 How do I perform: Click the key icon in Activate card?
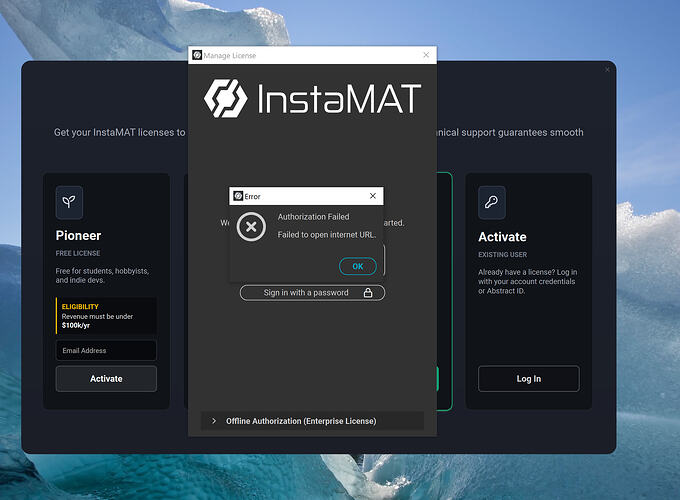(x=492, y=202)
